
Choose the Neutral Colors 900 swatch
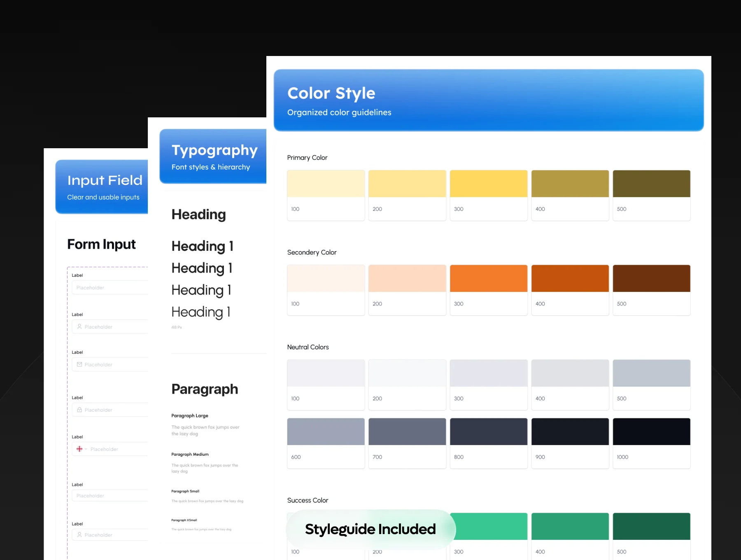[570, 443]
